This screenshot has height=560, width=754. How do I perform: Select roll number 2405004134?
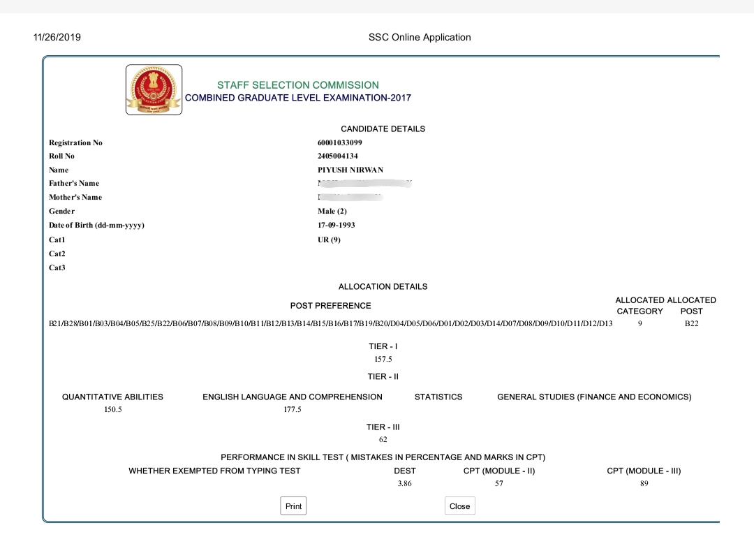(338, 156)
